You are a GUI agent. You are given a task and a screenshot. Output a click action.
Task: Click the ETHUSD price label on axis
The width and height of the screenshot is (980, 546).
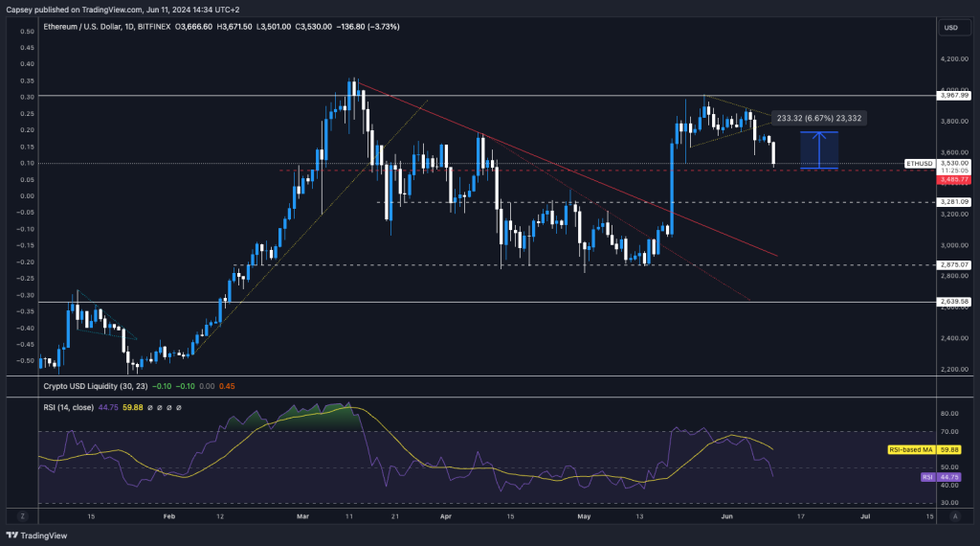(919, 164)
